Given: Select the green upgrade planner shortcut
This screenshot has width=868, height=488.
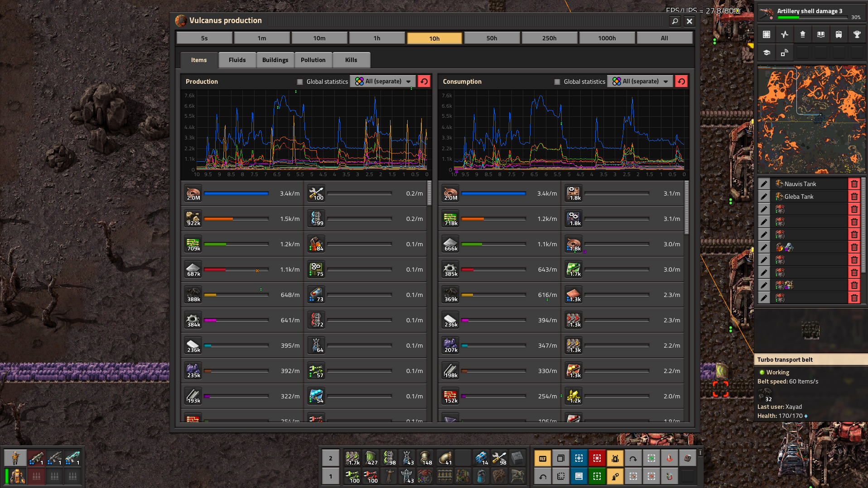Looking at the screenshot, I should pos(597,476).
